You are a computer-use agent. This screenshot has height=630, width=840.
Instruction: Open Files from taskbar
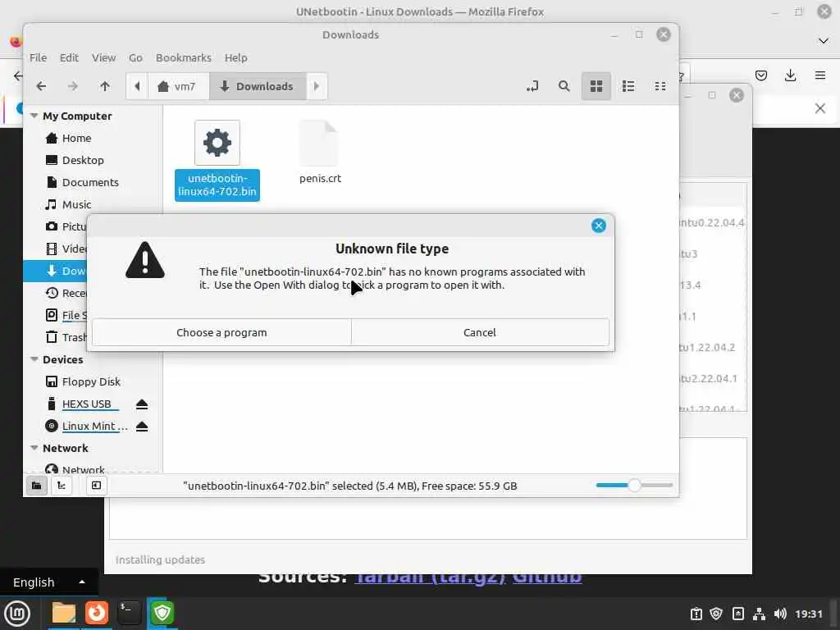(64, 613)
